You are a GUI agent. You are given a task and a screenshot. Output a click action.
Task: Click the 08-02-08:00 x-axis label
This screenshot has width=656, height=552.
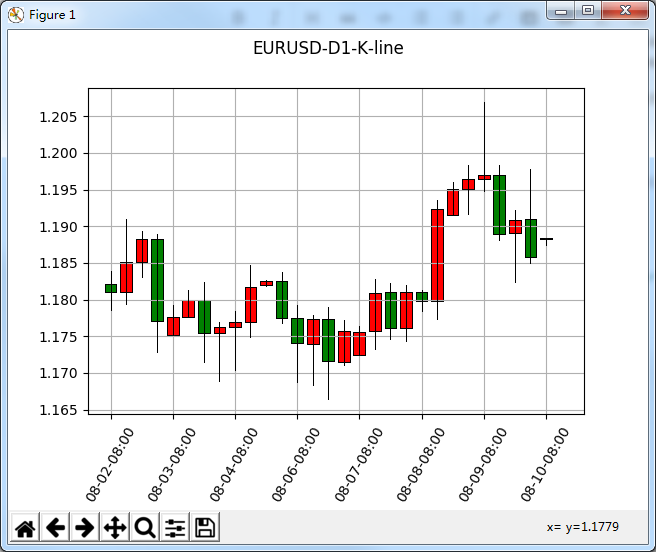pyautogui.click(x=110, y=465)
